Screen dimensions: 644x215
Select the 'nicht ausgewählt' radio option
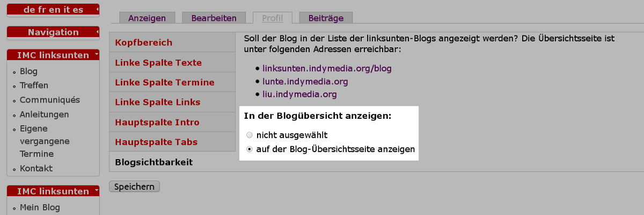tap(249, 135)
